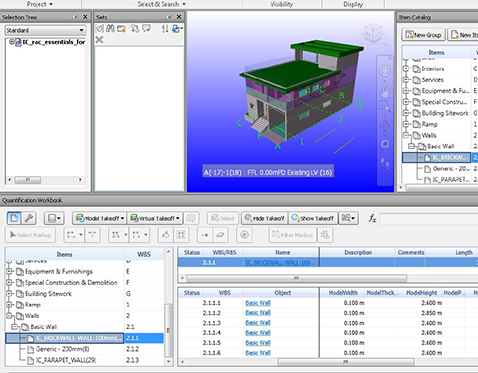The height and width of the screenshot is (373, 478).
Task: Click the binoculars save search icon in Sets
Action: (110, 29)
